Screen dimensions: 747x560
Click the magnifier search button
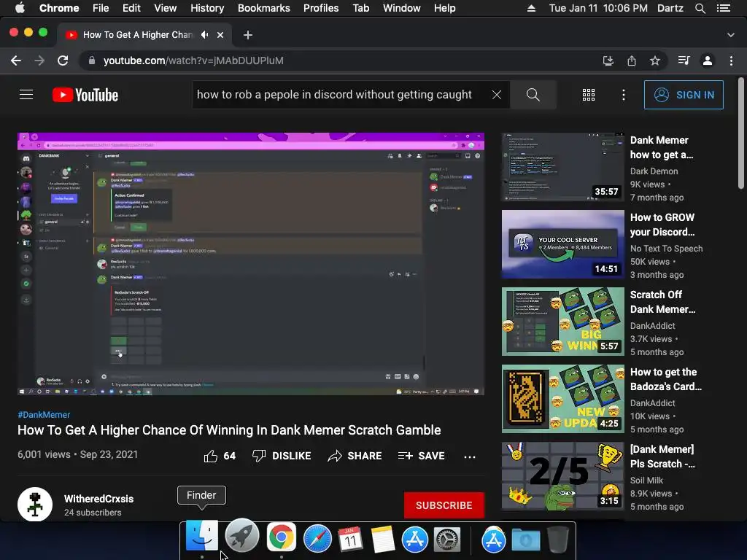(533, 95)
